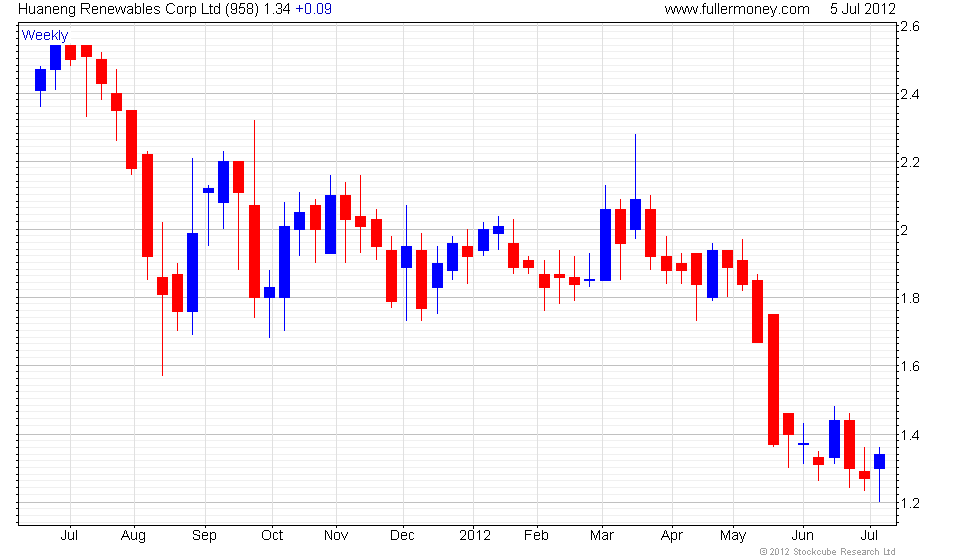
Task: Click the 2 price axis label
Action: (x=904, y=230)
